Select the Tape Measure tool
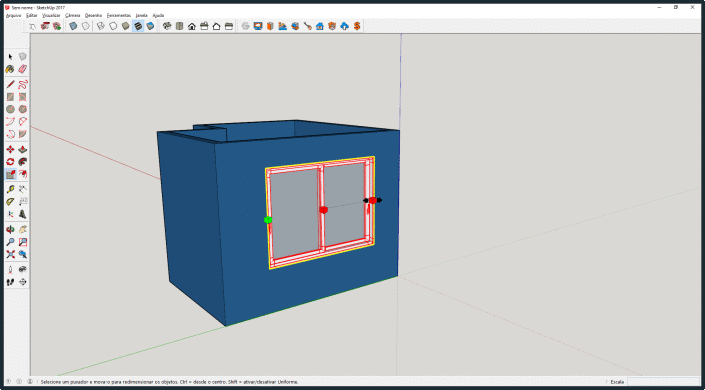 click(x=10, y=189)
